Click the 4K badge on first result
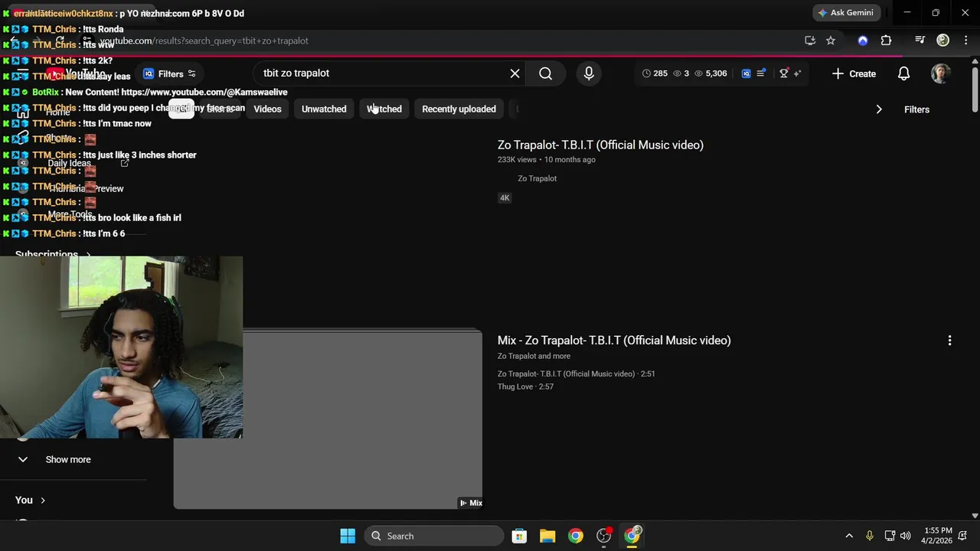The height and width of the screenshot is (551, 980). (x=505, y=197)
